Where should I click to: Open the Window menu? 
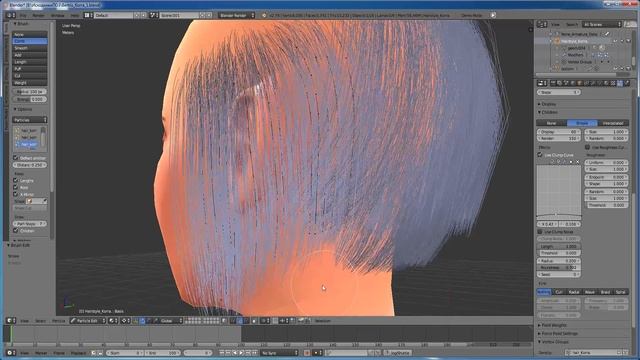pos(58,15)
